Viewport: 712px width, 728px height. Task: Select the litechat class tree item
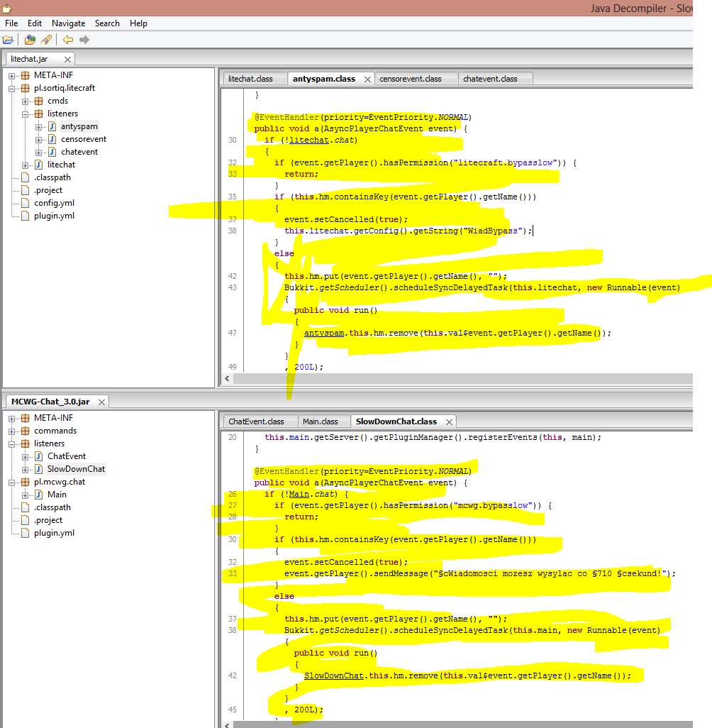pos(61,165)
